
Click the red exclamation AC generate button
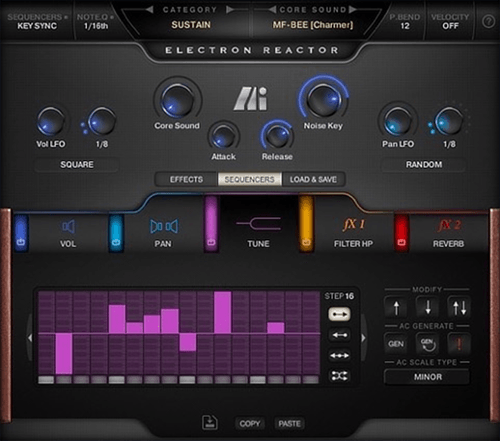tap(459, 344)
